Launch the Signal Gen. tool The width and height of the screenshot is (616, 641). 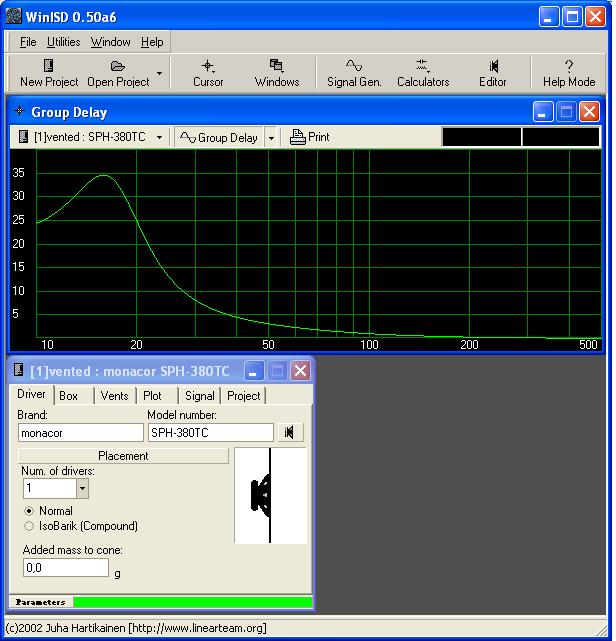pos(354,73)
